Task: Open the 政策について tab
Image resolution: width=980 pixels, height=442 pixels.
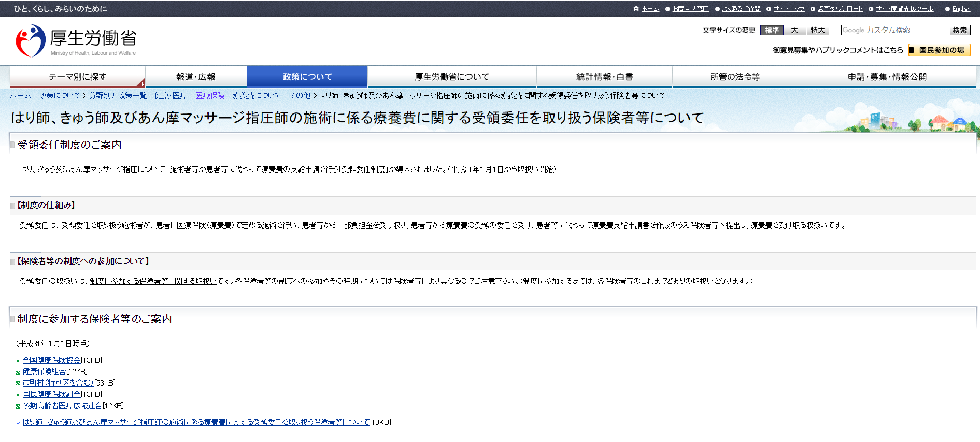Action: [307, 77]
